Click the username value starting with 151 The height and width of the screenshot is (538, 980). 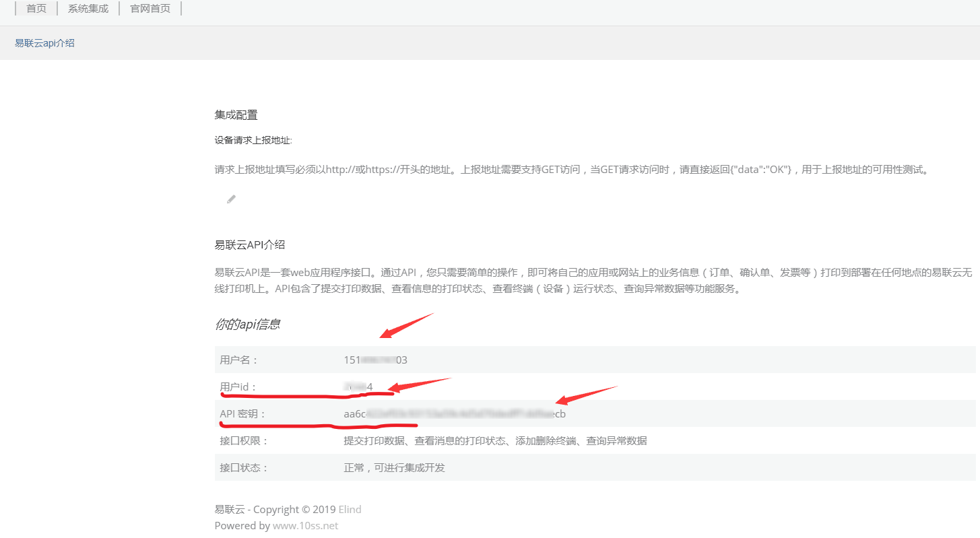click(x=375, y=360)
